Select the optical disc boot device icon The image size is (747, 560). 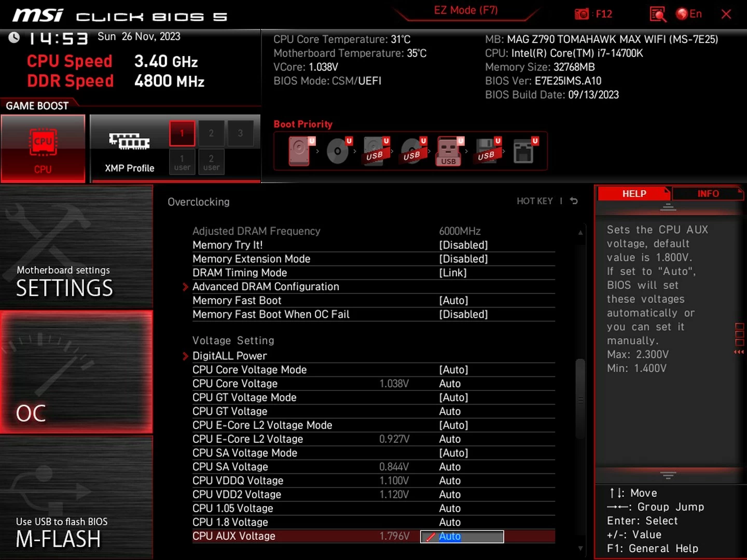point(338,151)
